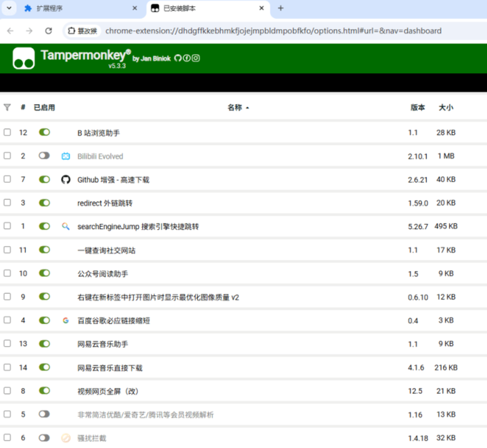The width and height of the screenshot is (487, 448).
Task: Sort by # column header
Action: point(23,107)
